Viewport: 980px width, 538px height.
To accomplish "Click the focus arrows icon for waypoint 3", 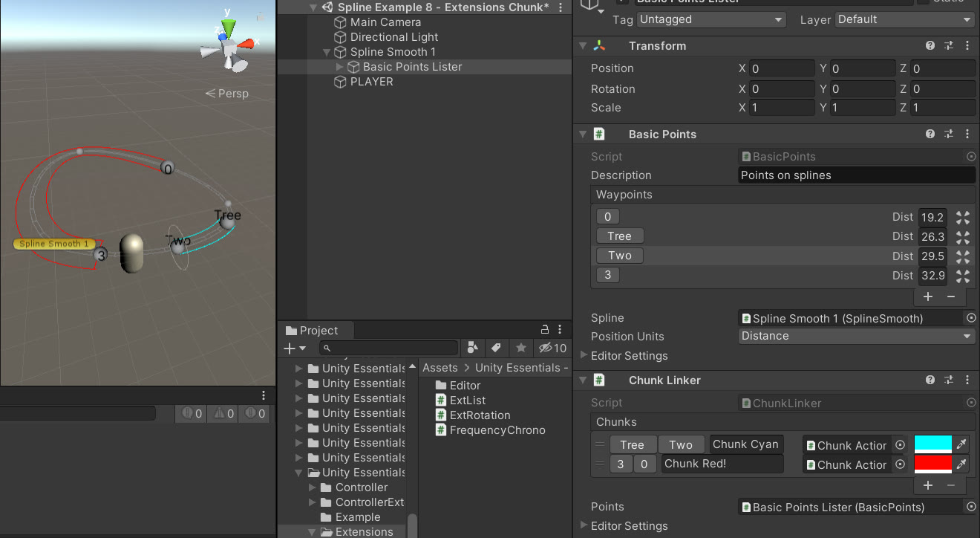I will tap(963, 276).
